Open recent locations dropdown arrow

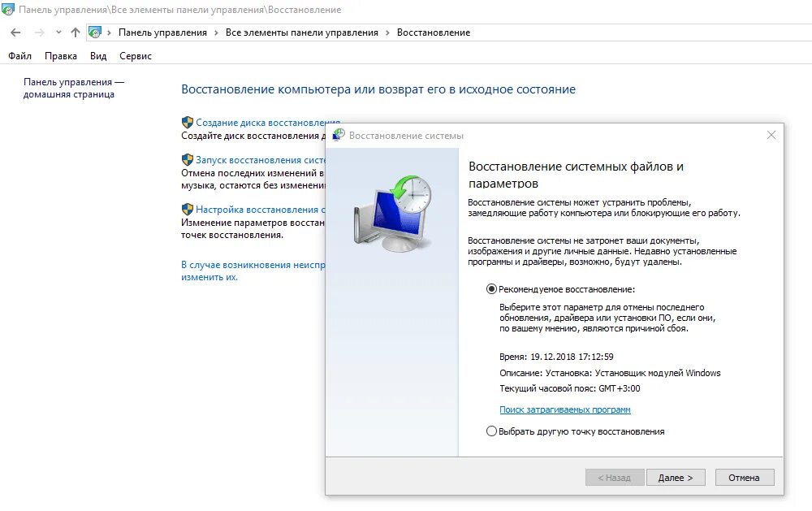point(58,32)
